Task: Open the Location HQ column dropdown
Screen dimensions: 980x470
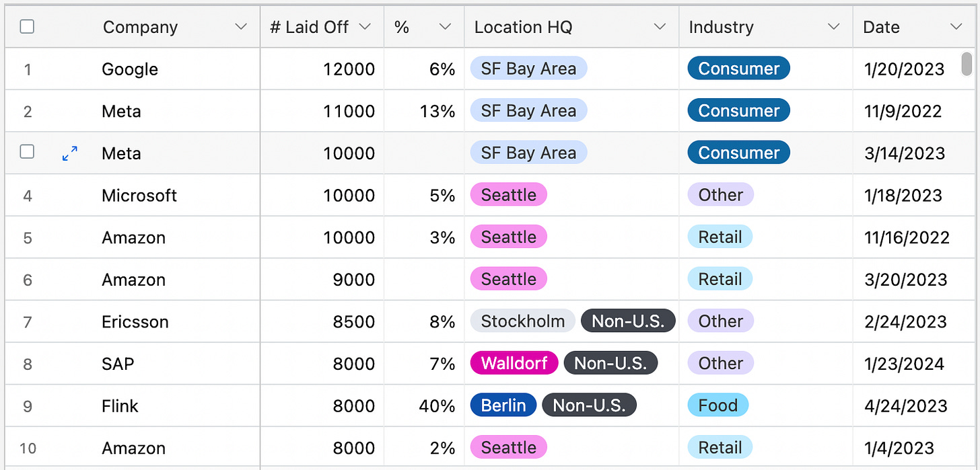Action: [660, 27]
